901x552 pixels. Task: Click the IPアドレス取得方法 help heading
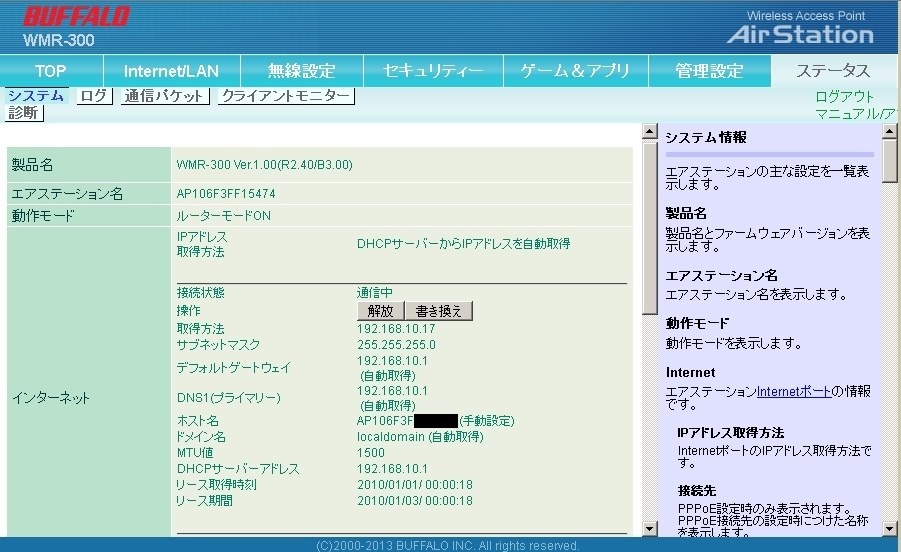click(730, 433)
